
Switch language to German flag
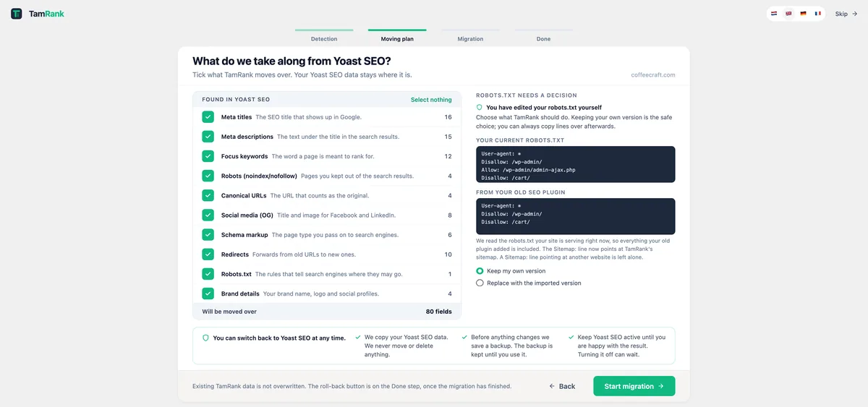(803, 14)
